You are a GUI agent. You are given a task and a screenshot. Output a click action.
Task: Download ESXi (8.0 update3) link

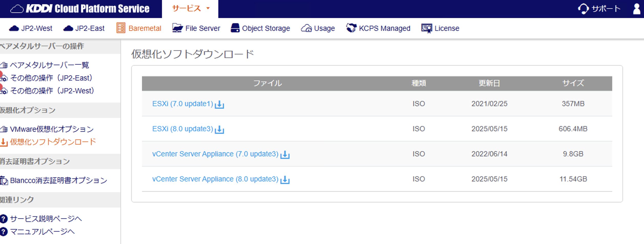(x=183, y=129)
